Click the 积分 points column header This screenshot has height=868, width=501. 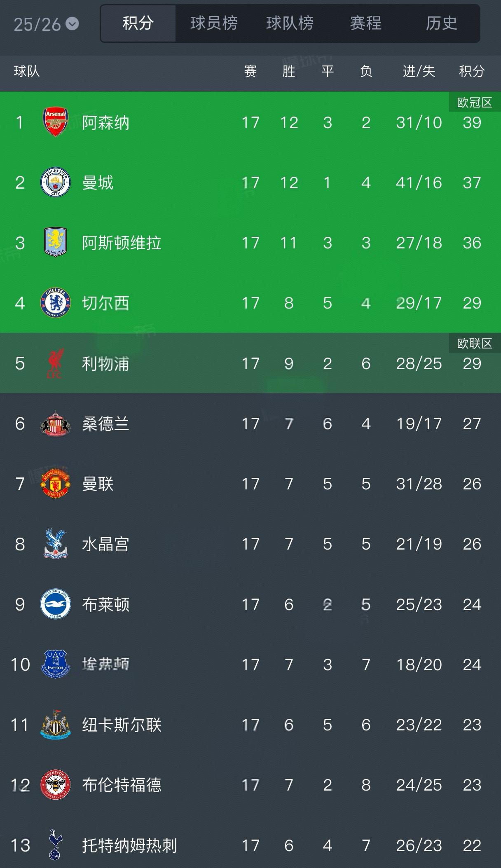click(472, 72)
